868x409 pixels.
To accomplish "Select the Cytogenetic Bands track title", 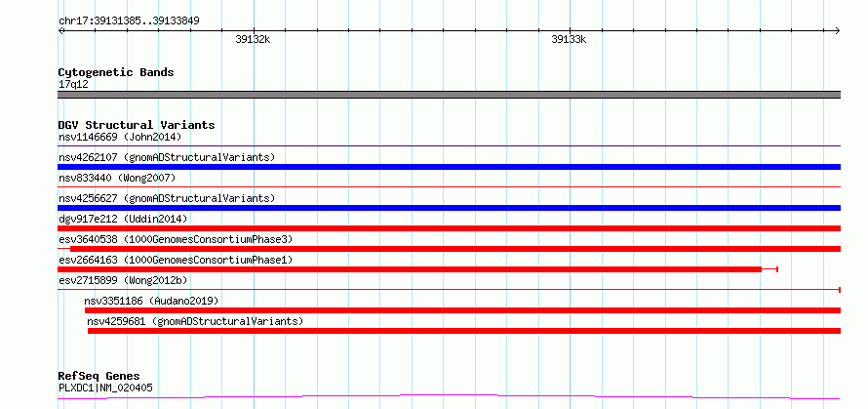I will point(116,72).
